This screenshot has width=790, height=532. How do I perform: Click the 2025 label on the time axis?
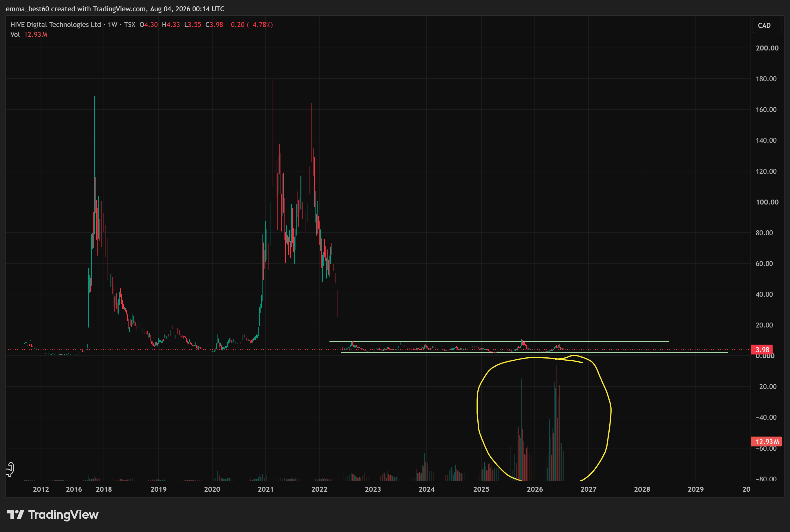(x=481, y=489)
